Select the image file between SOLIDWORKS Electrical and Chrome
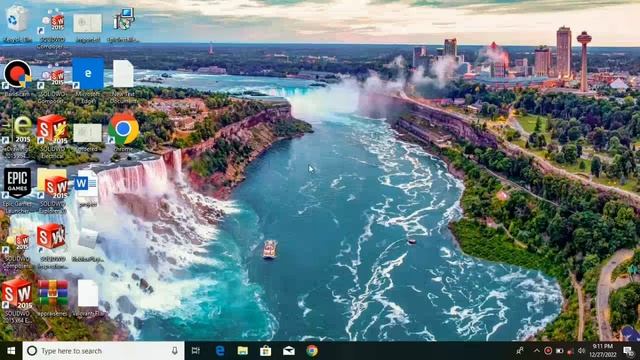The image size is (640, 360). point(87,133)
